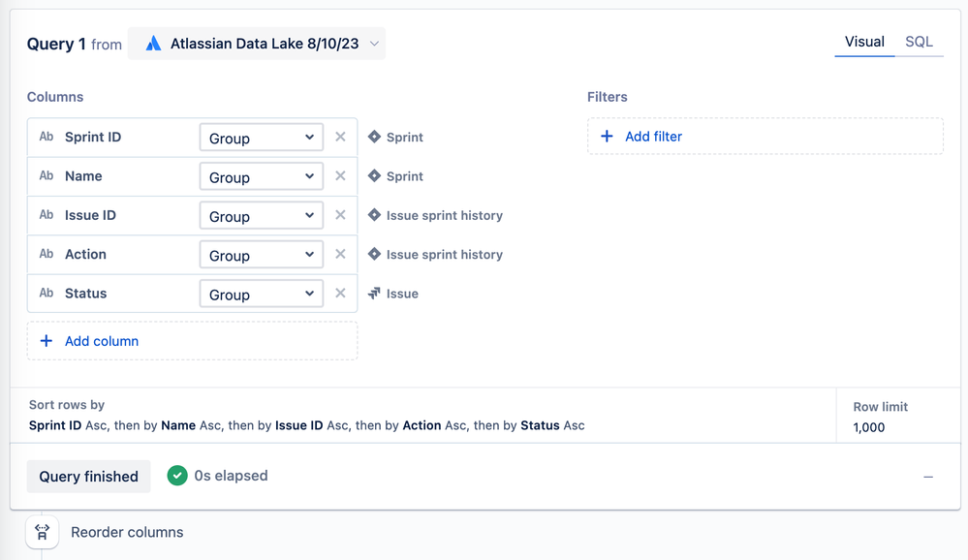The width and height of the screenshot is (968, 560).
Task: Click the Sort rows by description
Action: pyautogui.click(x=307, y=425)
